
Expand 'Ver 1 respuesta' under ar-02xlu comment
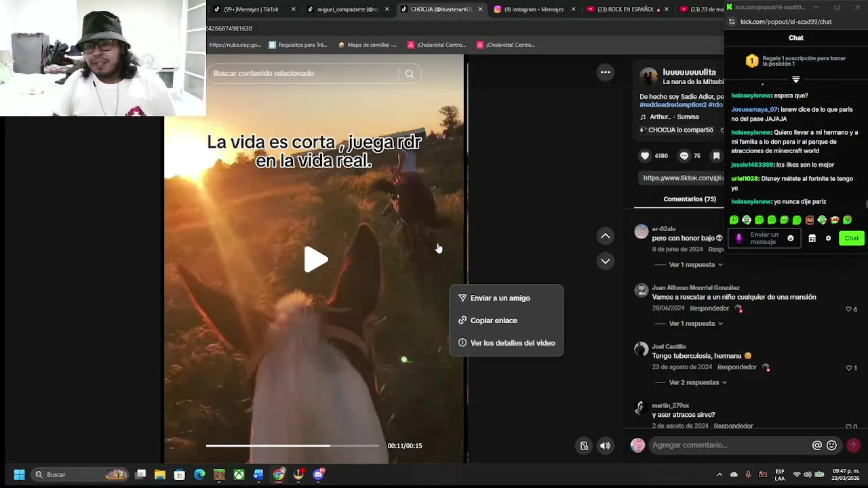click(695, 264)
